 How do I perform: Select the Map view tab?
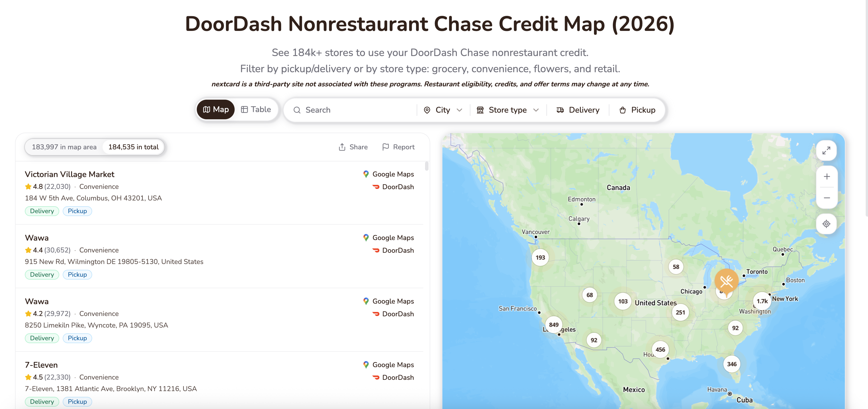click(216, 109)
